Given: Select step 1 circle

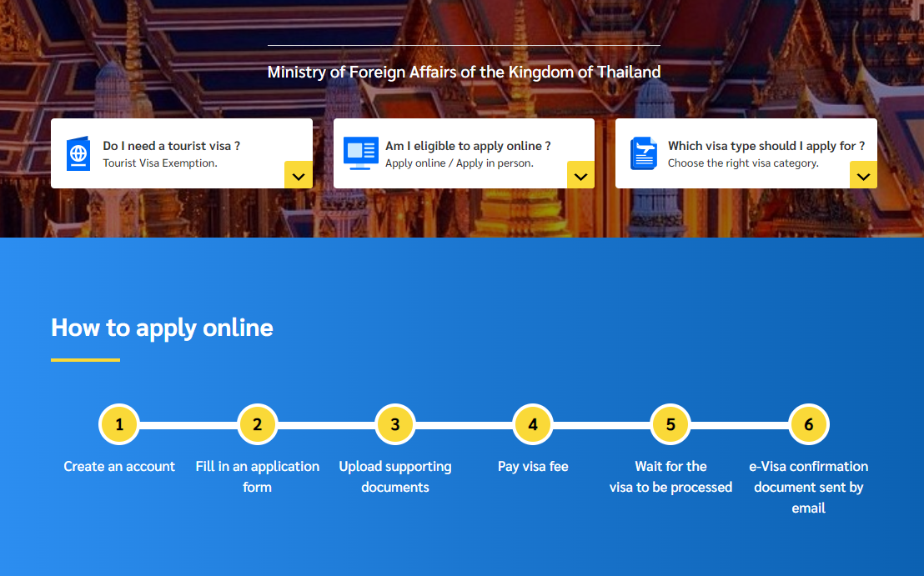Looking at the screenshot, I should 119,424.
